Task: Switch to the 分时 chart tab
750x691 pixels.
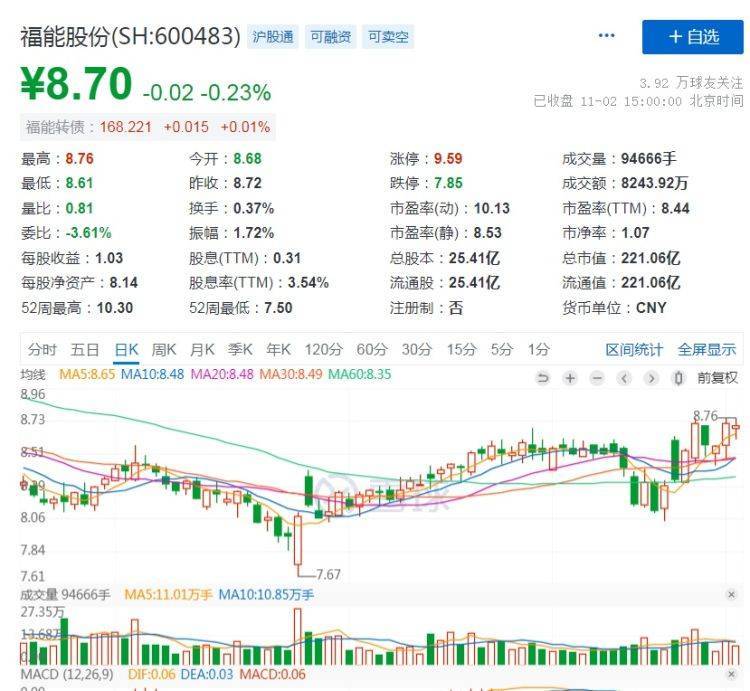Action: 42,349
